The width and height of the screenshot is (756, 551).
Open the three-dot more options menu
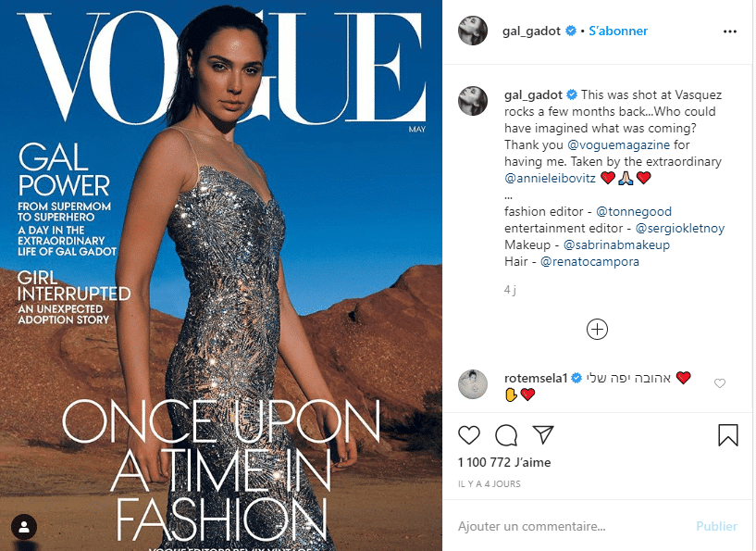coord(730,31)
